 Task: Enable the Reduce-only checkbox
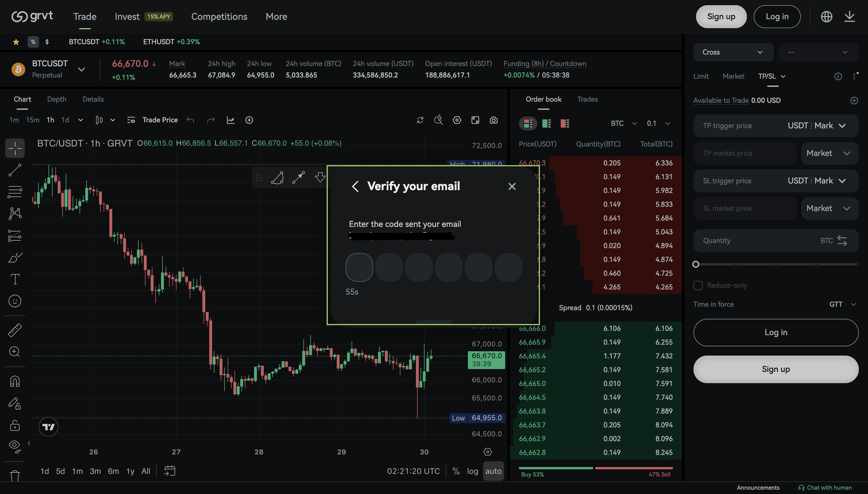coord(698,285)
